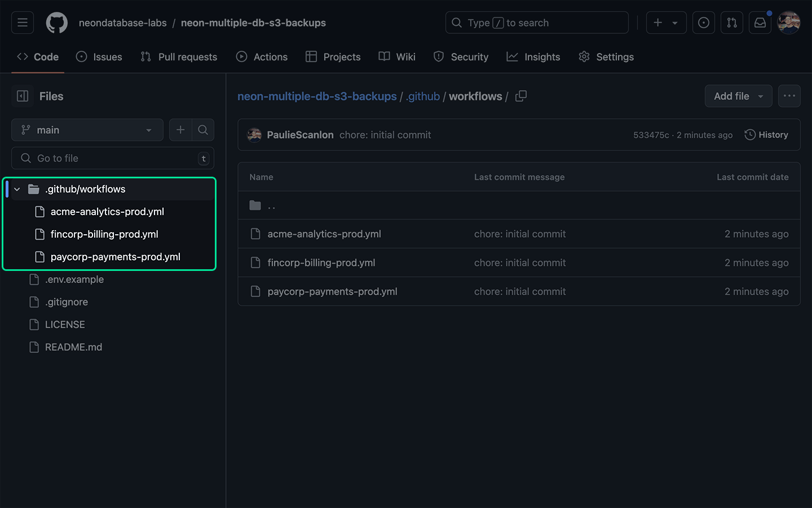Open LICENSE in the file tree
This screenshot has height=508, width=812.
coord(65,325)
